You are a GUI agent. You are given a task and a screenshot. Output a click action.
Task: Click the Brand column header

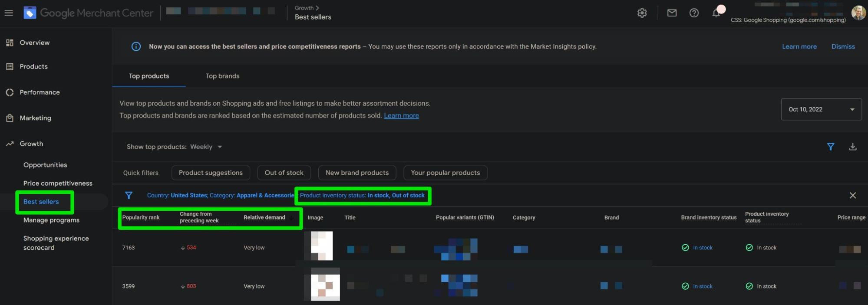coord(611,217)
